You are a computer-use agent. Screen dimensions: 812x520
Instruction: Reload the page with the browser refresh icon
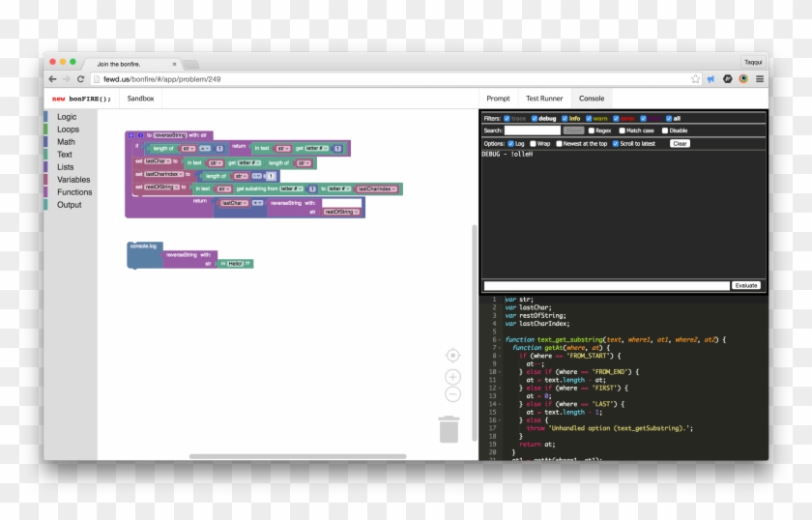pyautogui.click(x=81, y=79)
